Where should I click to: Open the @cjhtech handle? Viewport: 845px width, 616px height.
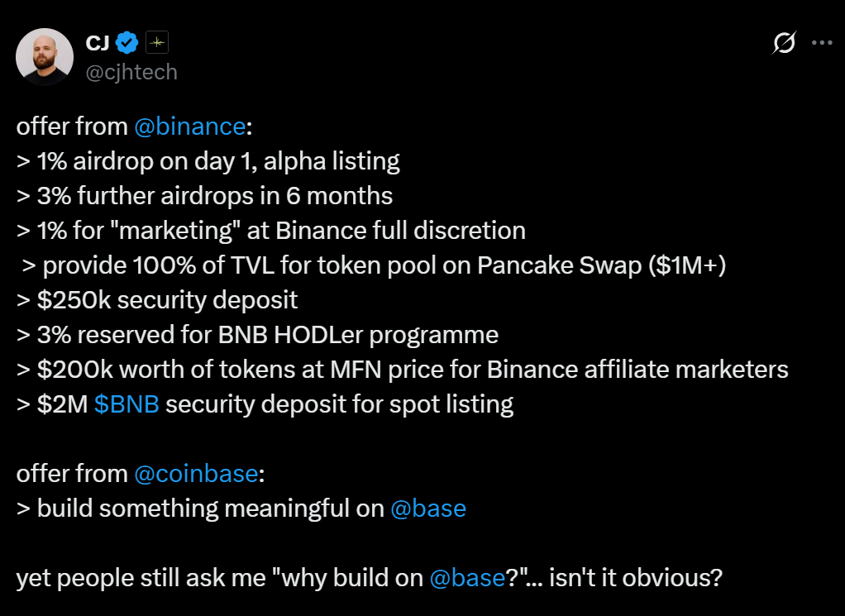click(131, 72)
